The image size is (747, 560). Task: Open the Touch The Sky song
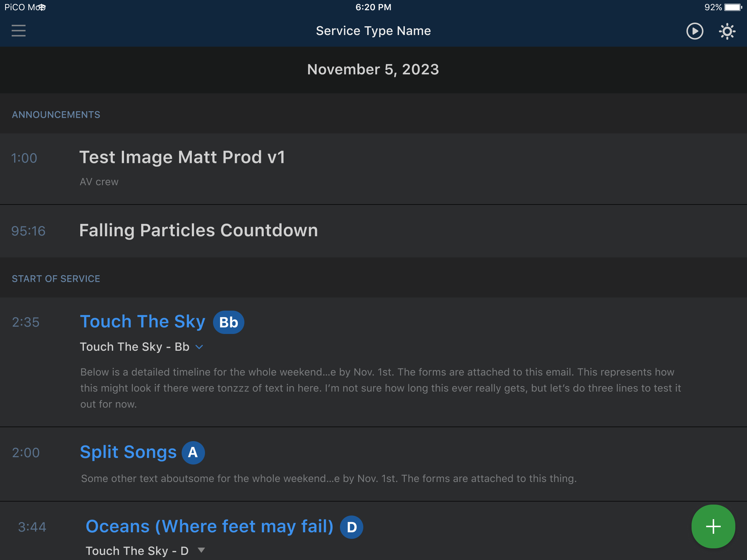tap(142, 322)
